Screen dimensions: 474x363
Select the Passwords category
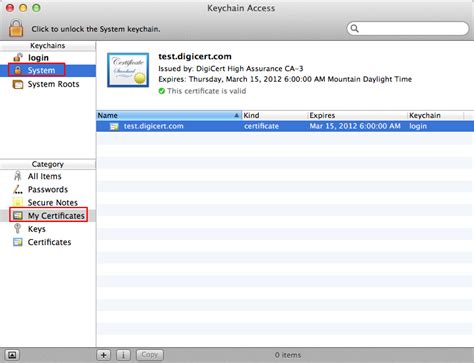(48, 189)
